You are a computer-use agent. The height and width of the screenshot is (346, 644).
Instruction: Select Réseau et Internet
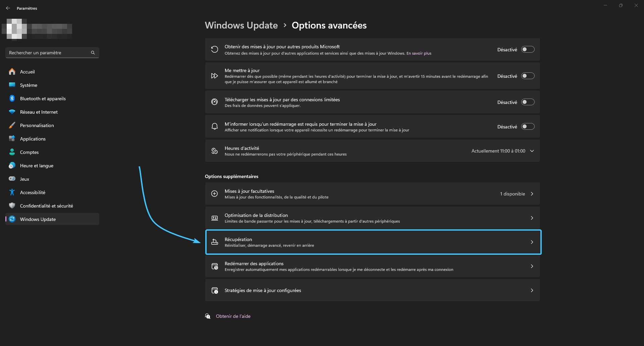coord(52,112)
